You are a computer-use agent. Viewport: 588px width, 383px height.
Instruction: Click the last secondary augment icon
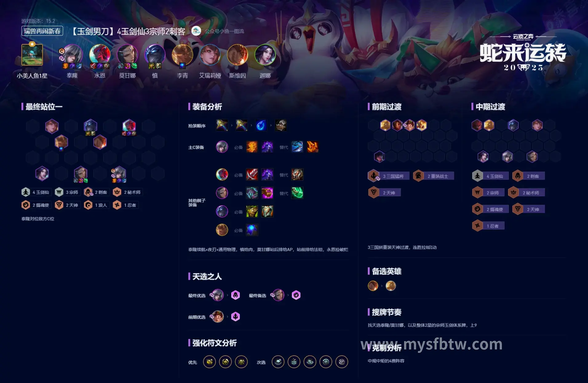coord(342,362)
